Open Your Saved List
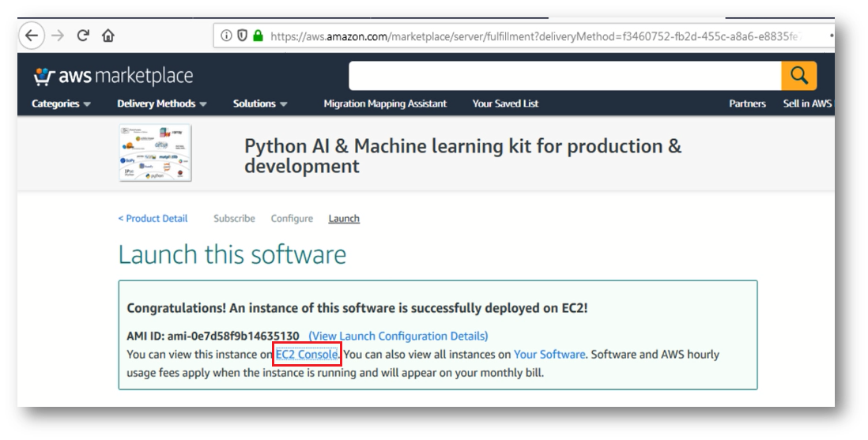Image resolution: width=868 pixels, height=440 pixels. 505,103
